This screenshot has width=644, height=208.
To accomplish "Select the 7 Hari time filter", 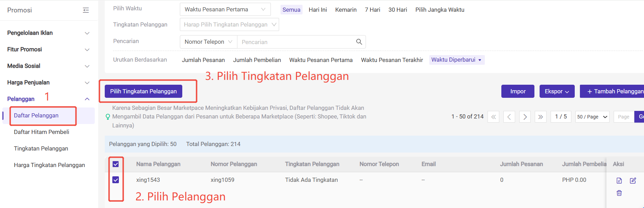I will (372, 10).
